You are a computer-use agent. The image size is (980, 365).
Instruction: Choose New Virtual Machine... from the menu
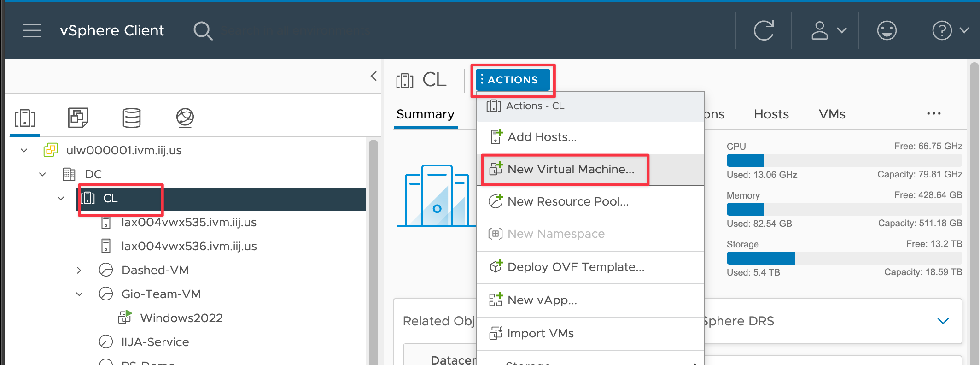point(590,169)
